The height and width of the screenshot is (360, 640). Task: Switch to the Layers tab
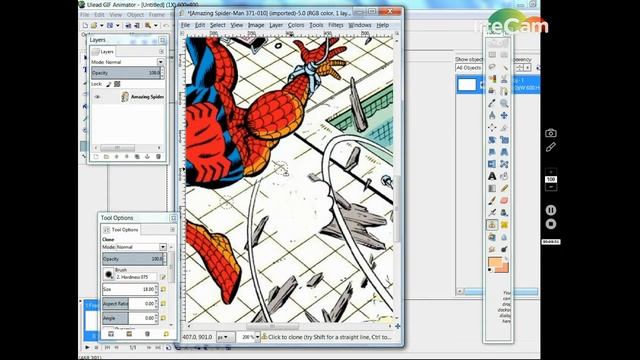[104, 51]
